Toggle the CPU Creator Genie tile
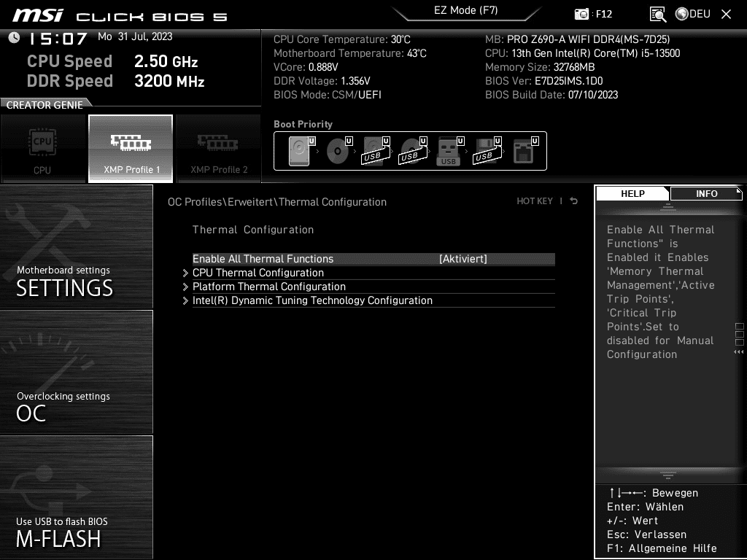 click(x=42, y=149)
